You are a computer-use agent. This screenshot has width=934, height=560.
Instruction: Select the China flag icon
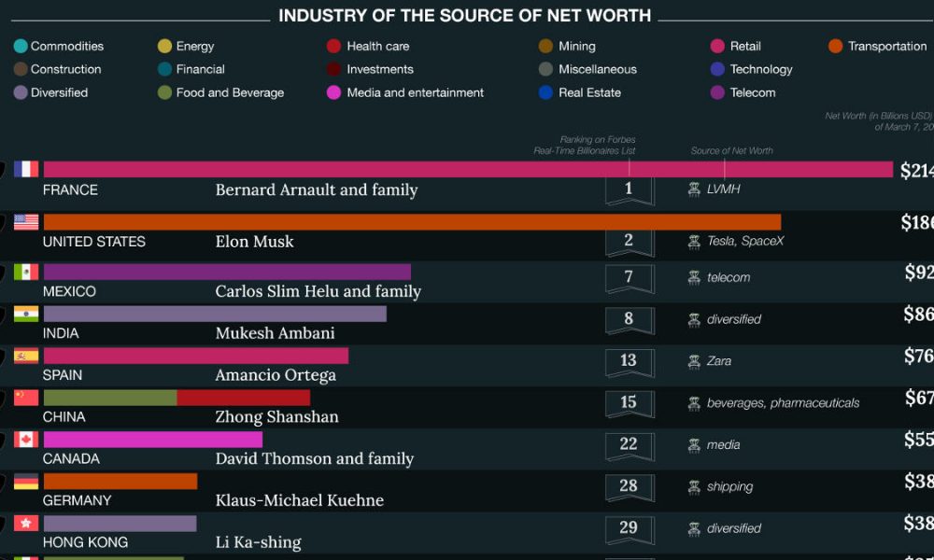pyautogui.click(x=25, y=398)
